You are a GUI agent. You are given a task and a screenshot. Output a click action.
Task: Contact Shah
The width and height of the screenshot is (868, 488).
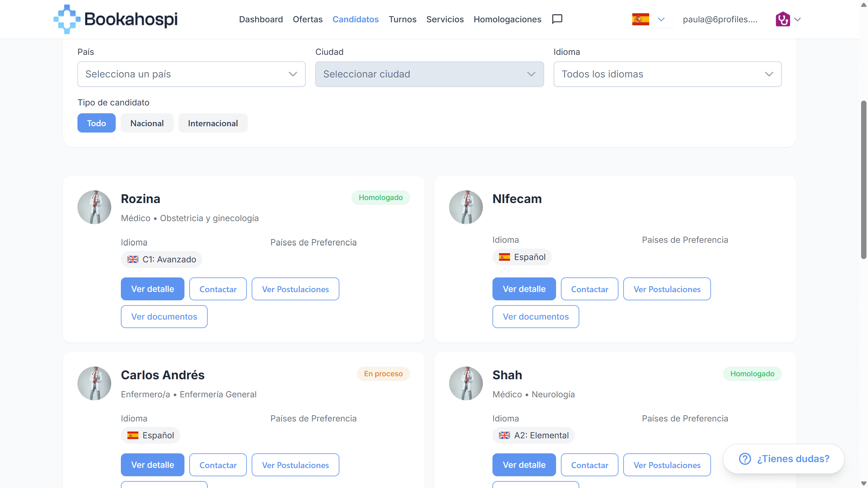point(590,465)
